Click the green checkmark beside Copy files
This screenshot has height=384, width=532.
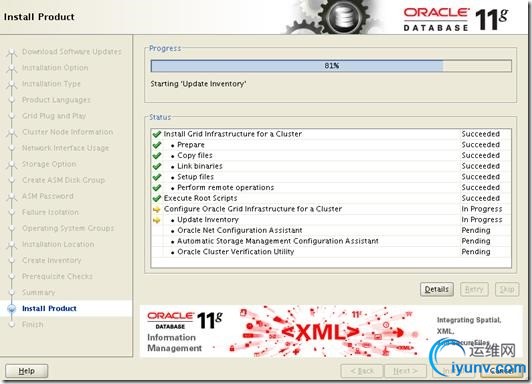tap(157, 156)
